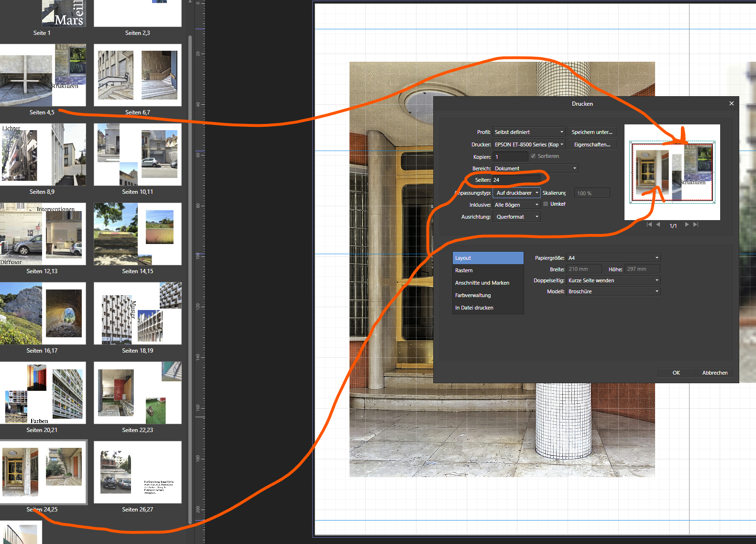This screenshot has height=544, width=756.
Task: Click the 'Drucken' dialog title
Action: pyautogui.click(x=582, y=104)
